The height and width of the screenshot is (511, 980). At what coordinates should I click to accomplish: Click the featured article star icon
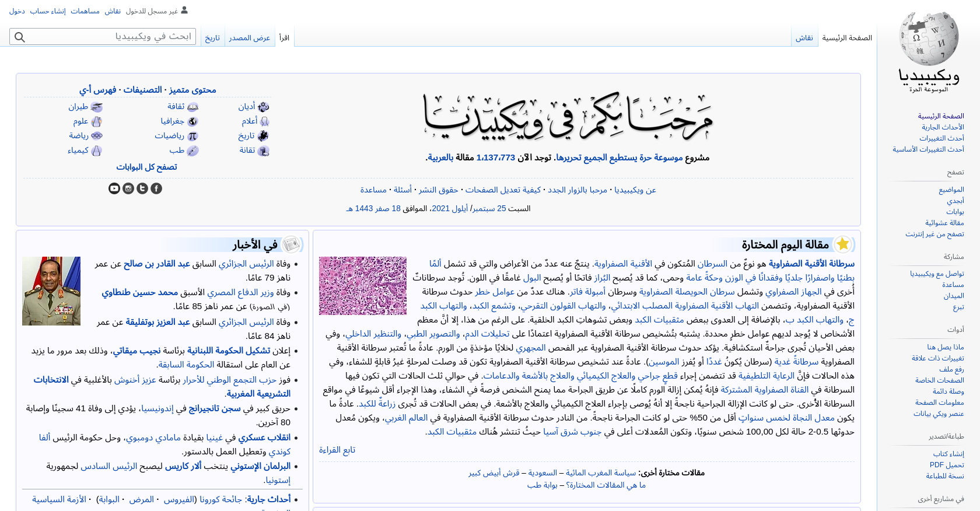(x=842, y=244)
